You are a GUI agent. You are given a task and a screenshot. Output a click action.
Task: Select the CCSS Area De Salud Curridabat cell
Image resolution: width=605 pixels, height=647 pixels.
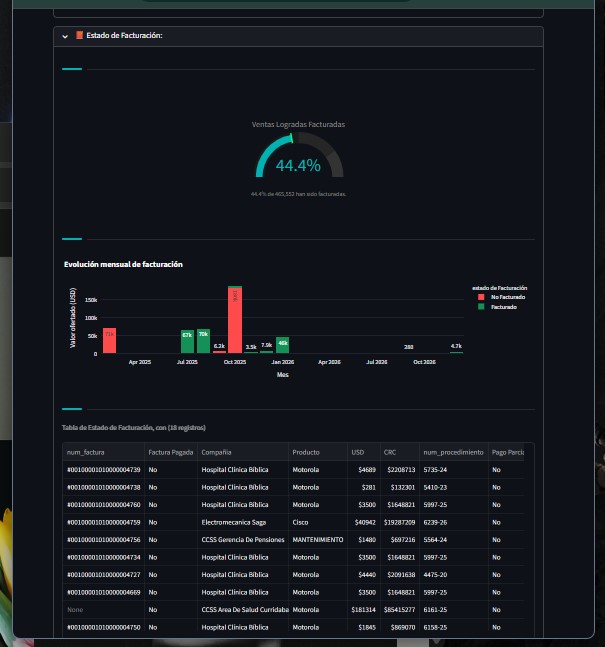[x=244, y=609]
